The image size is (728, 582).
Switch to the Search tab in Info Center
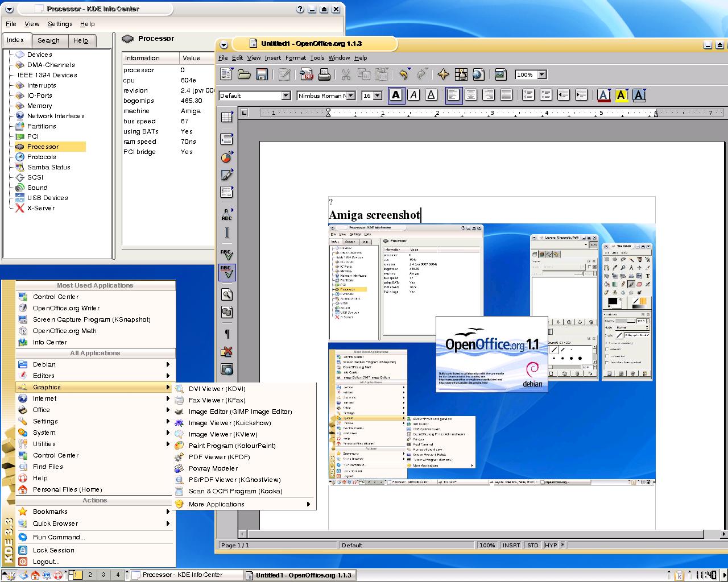pos(48,40)
